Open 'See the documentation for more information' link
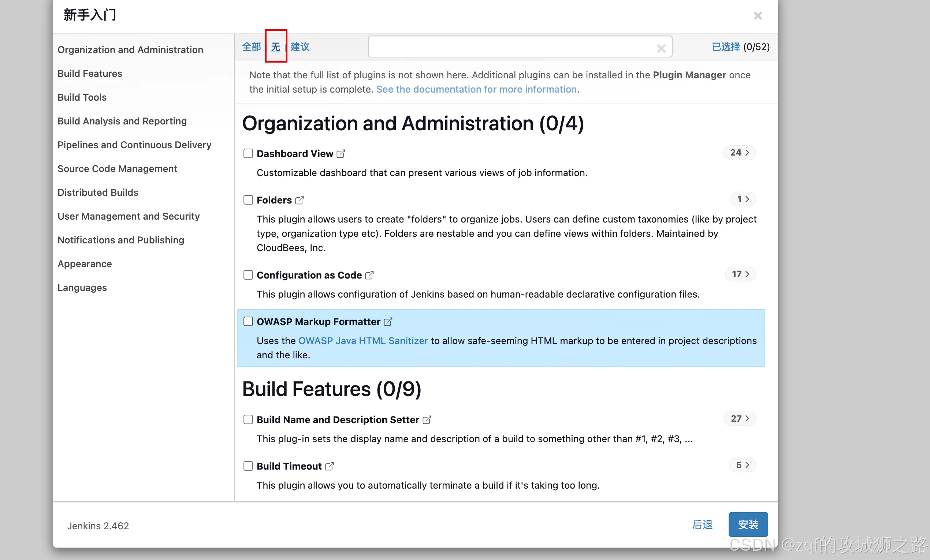 476,89
